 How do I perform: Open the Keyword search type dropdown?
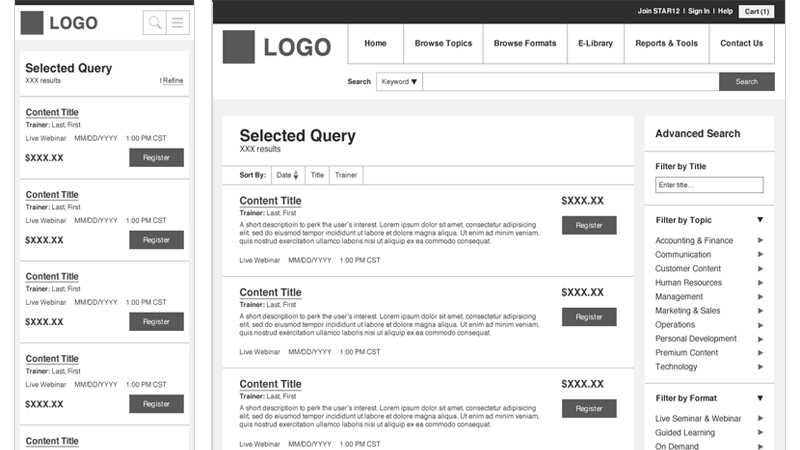pos(399,82)
